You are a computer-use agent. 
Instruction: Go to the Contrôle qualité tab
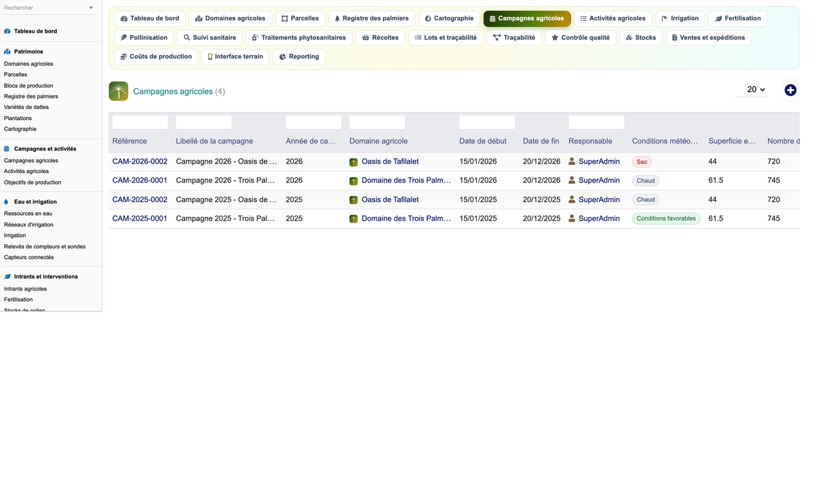click(581, 37)
